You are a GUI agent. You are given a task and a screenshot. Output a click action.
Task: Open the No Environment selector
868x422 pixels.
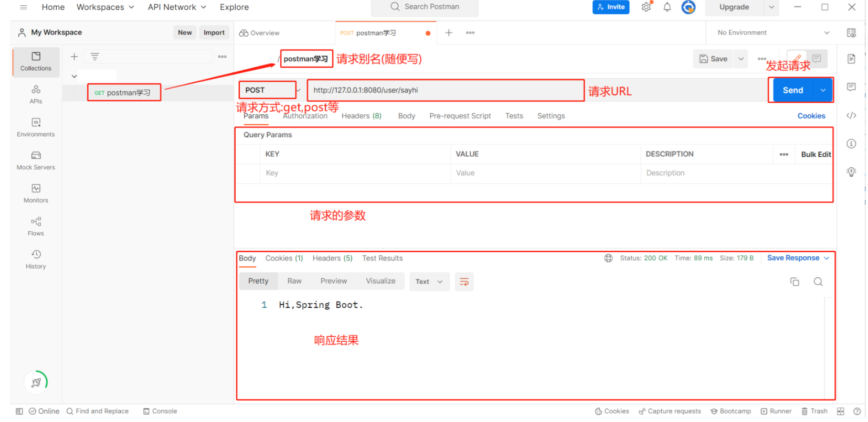click(773, 33)
